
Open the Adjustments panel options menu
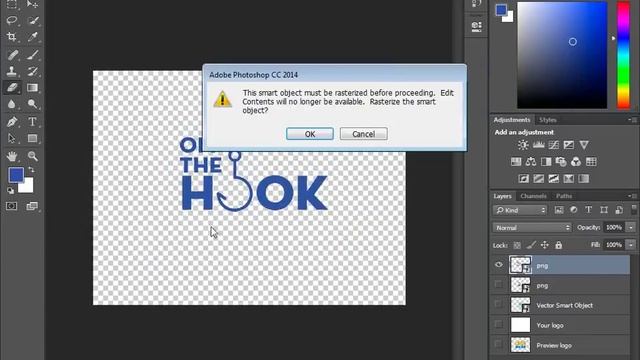pyautogui.click(x=632, y=120)
